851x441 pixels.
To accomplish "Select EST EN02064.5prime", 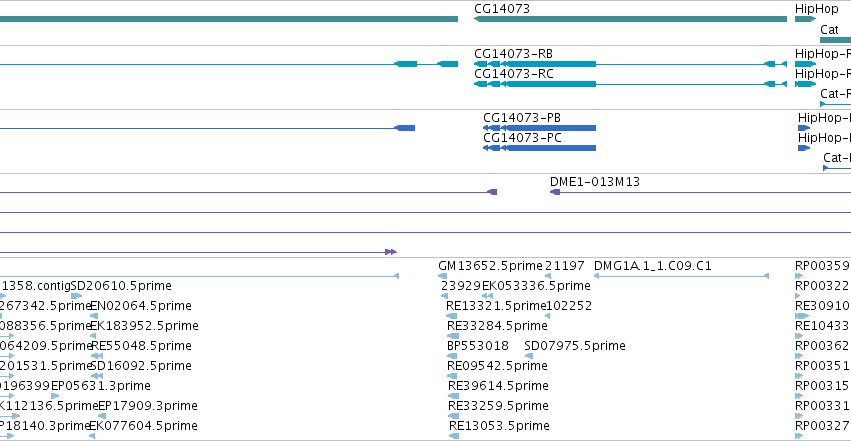I will click(x=141, y=306).
